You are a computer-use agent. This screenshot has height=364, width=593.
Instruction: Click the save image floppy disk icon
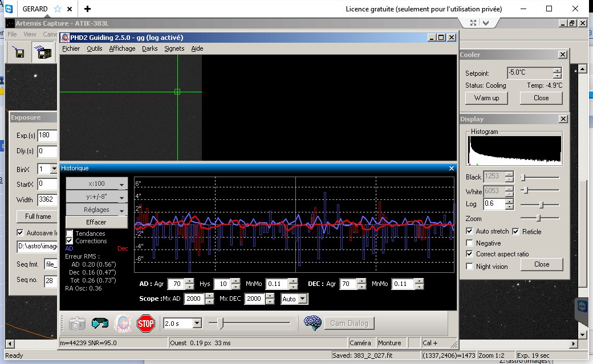(19, 54)
